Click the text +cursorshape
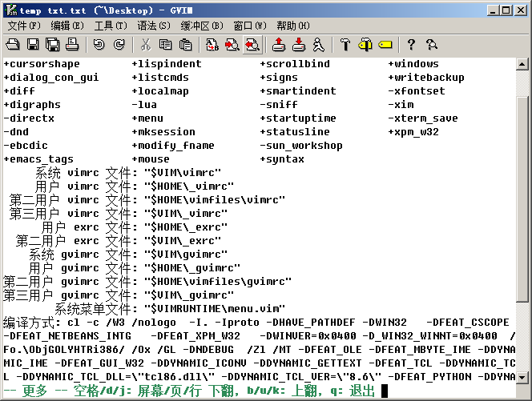Screen dimensions: 532x401 (x=42, y=64)
